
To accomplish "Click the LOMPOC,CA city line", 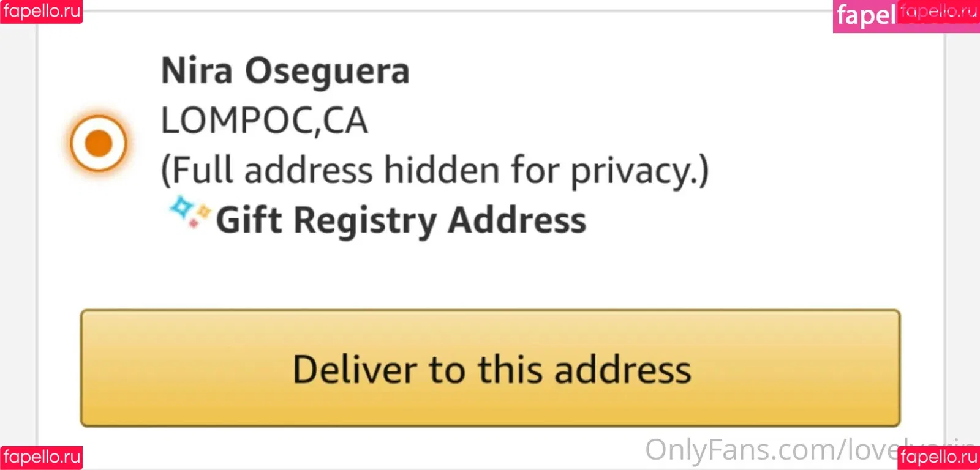I will click(264, 121).
